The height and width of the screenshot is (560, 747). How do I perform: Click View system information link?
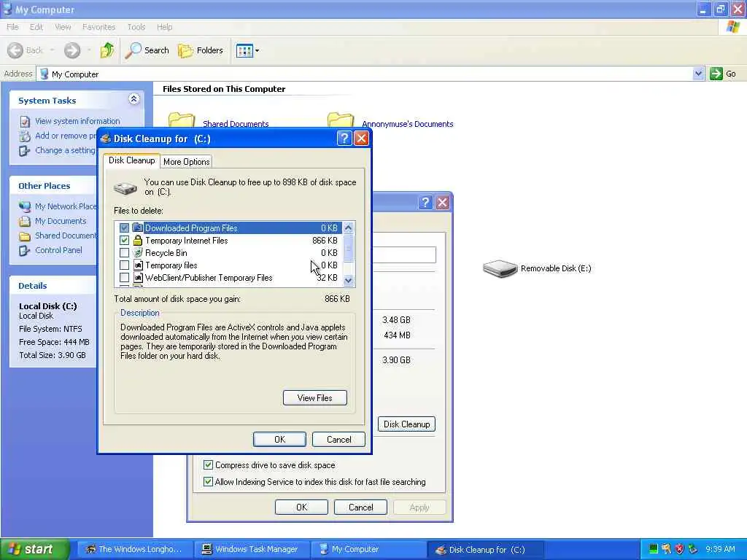pyautogui.click(x=77, y=121)
